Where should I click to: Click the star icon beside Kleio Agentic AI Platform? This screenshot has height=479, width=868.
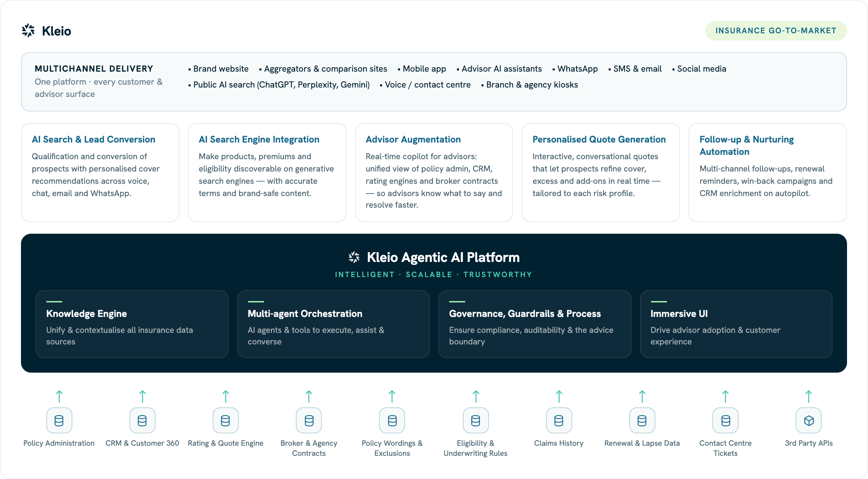click(x=354, y=257)
